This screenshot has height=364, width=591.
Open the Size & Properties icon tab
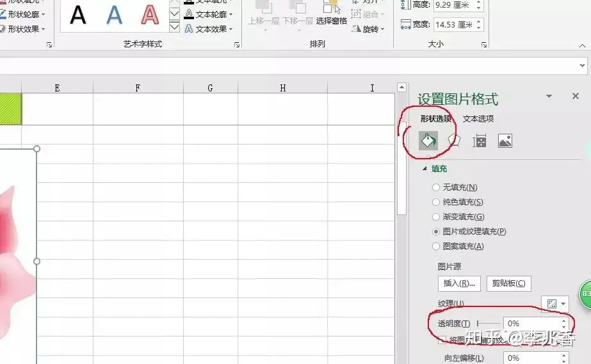(x=479, y=141)
